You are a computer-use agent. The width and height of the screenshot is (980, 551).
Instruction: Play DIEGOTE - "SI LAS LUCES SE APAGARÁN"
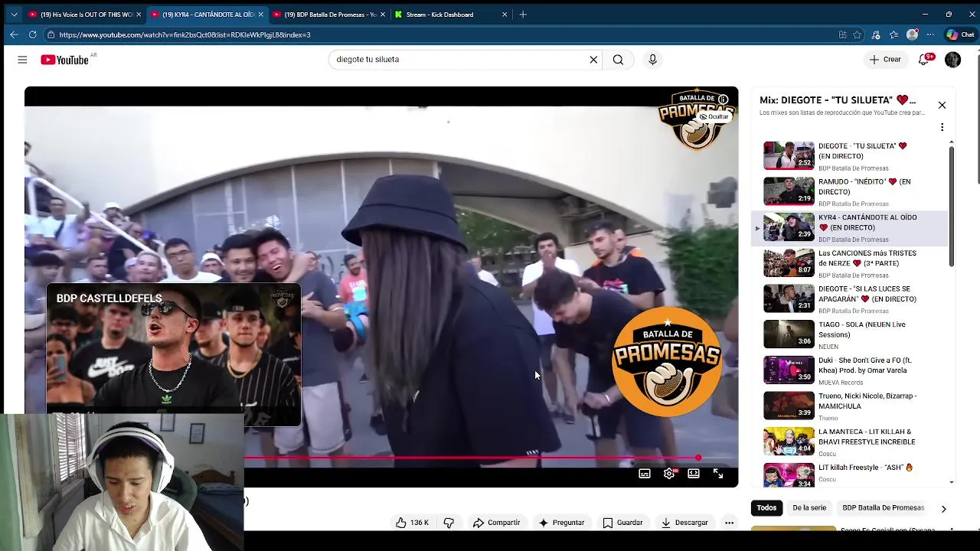(850, 298)
